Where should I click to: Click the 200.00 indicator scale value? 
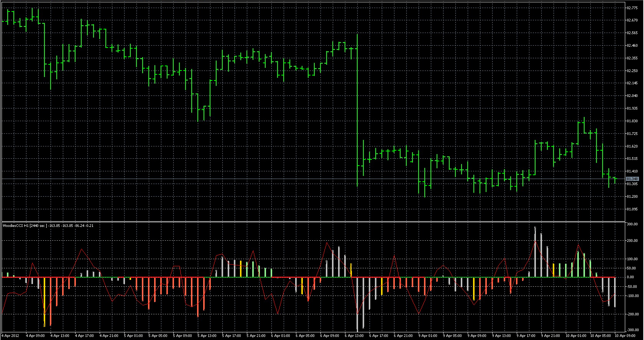click(x=632, y=241)
